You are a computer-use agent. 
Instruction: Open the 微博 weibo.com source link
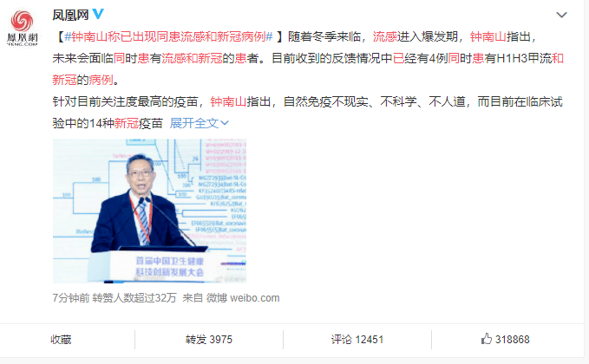tap(243, 298)
